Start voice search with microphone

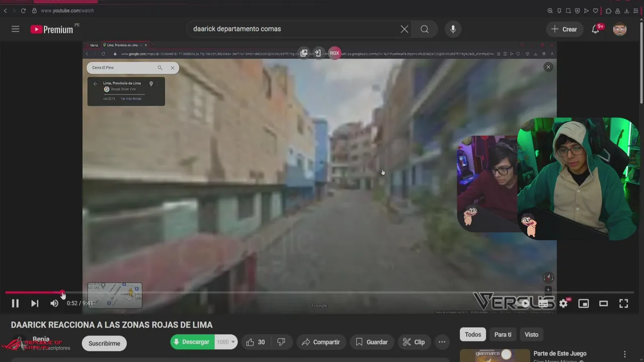pyautogui.click(x=453, y=29)
